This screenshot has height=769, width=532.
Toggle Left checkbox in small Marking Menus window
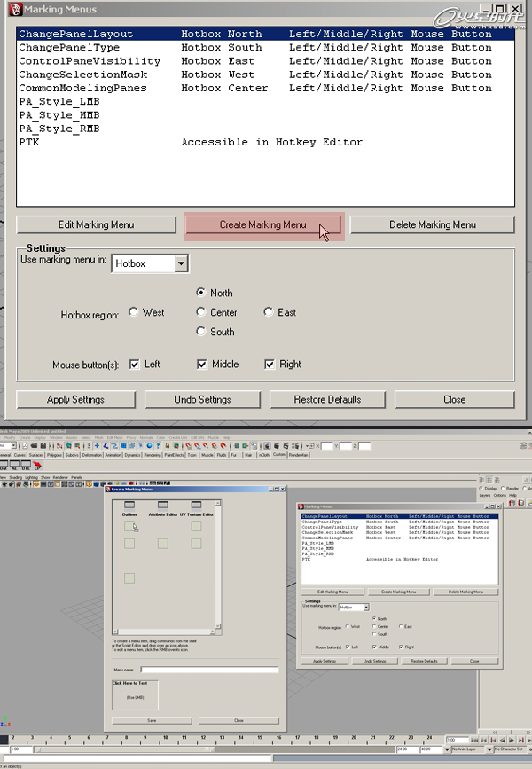pyautogui.click(x=348, y=647)
